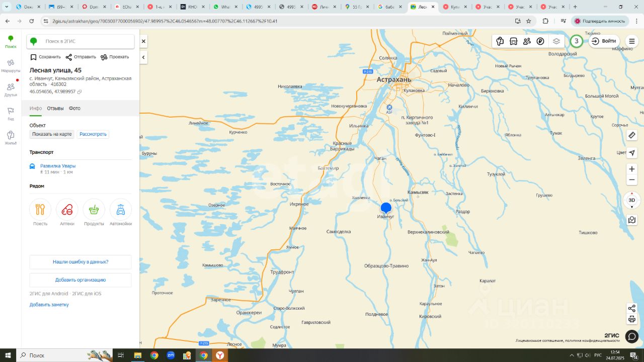Open the tab search dropdown arrow in Chrome
The width and height of the screenshot is (644, 362).
[7, 7]
